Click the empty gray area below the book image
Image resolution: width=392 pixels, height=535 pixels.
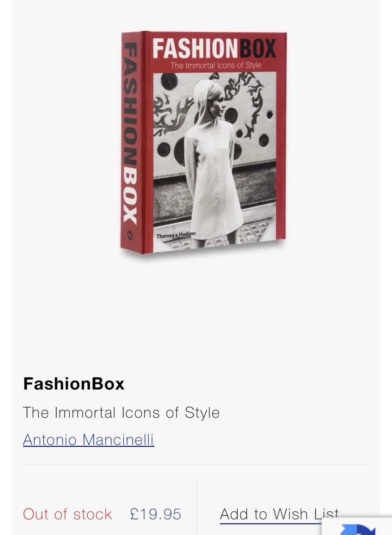[196, 310]
